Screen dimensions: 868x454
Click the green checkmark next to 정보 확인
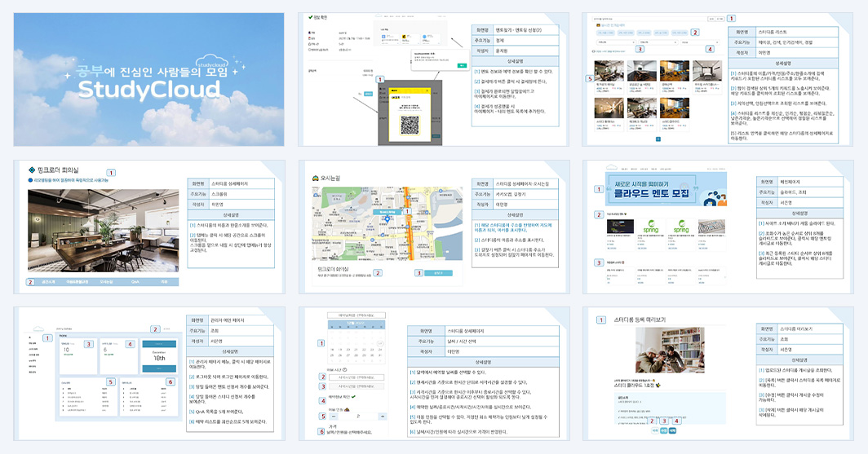pyautogui.click(x=311, y=18)
